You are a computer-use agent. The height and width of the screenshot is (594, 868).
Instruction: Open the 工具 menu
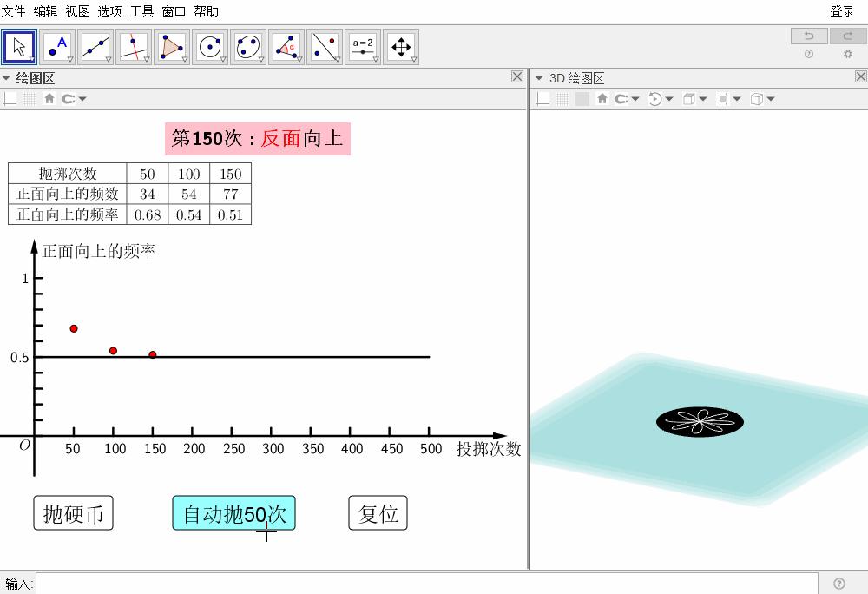coord(141,11)
